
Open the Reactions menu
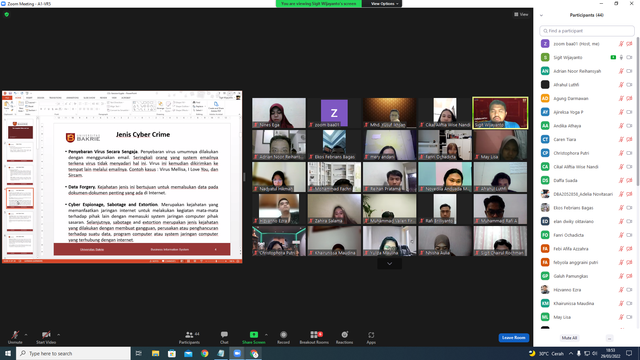click(344, 337)
